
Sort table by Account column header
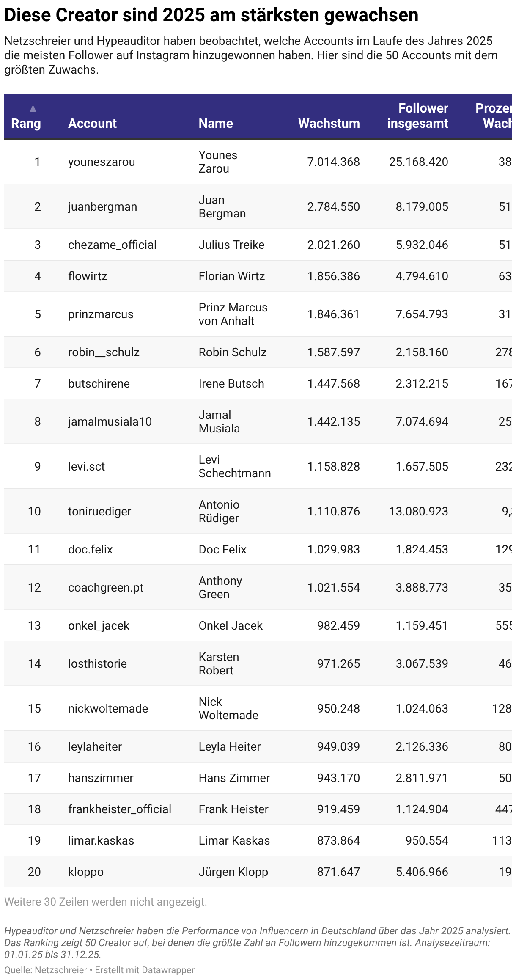pos(92,123)
